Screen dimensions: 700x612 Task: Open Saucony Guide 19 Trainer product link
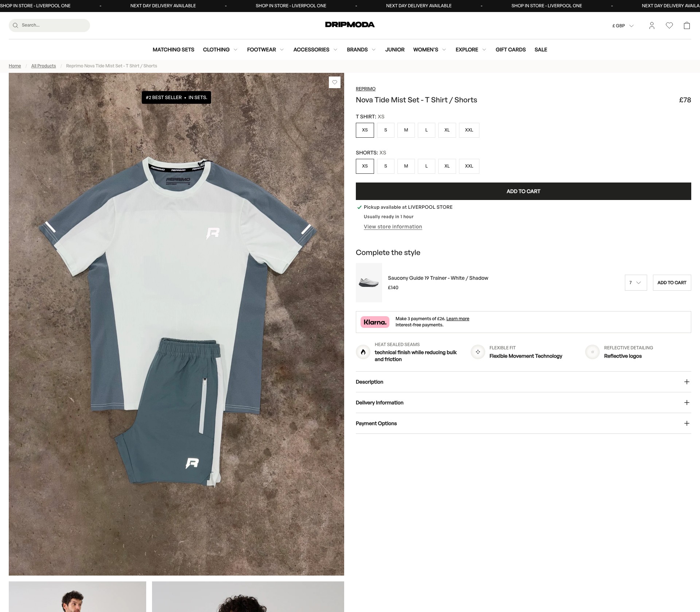click(438, 278)
